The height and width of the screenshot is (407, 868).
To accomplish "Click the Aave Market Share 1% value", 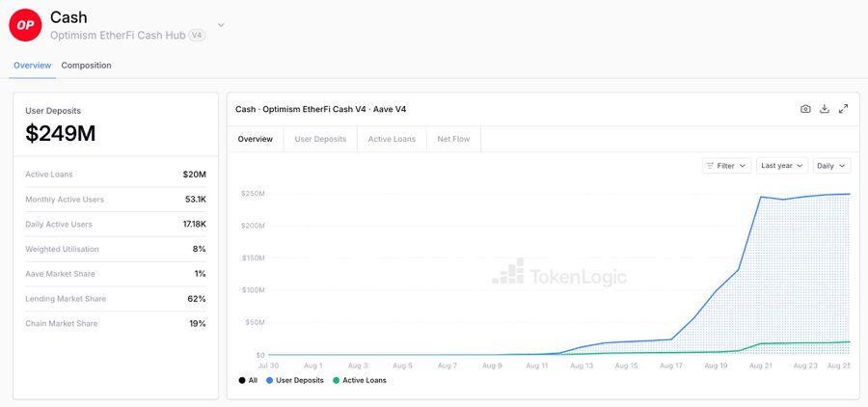I will click(201, 274).
